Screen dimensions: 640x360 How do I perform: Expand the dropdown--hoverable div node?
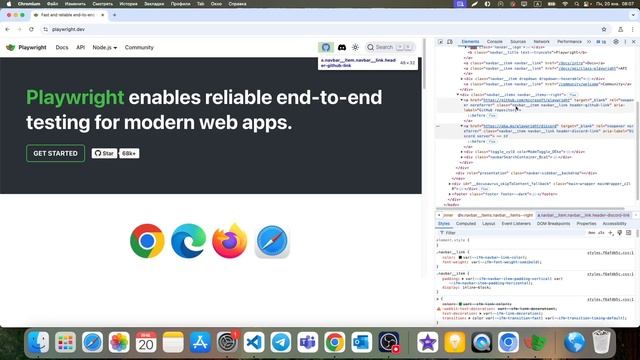(x=462, y=79)
